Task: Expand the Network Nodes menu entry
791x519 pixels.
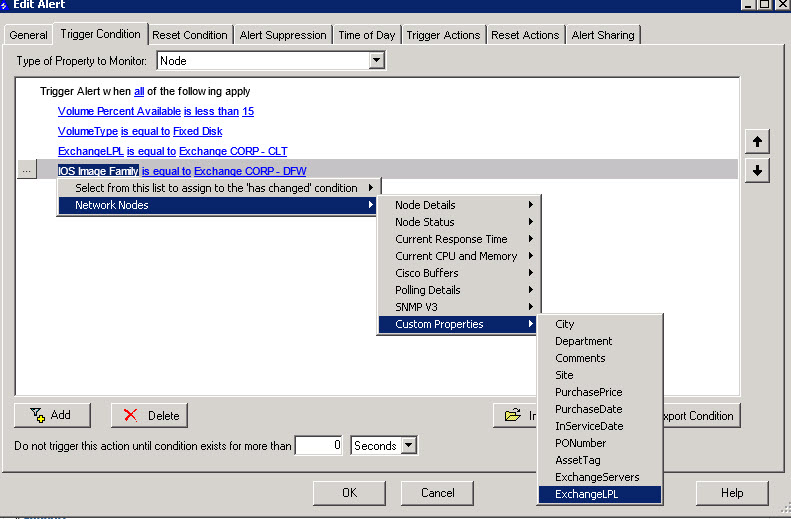Action: [218, 205]
